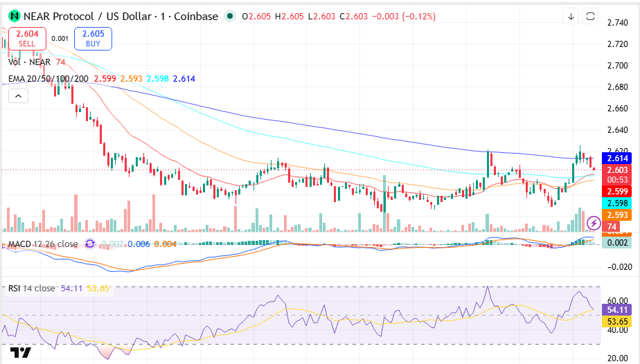Screen dimensions: 640x364
Task: Click the 2.740 price scale label
Action: [618, 22]
